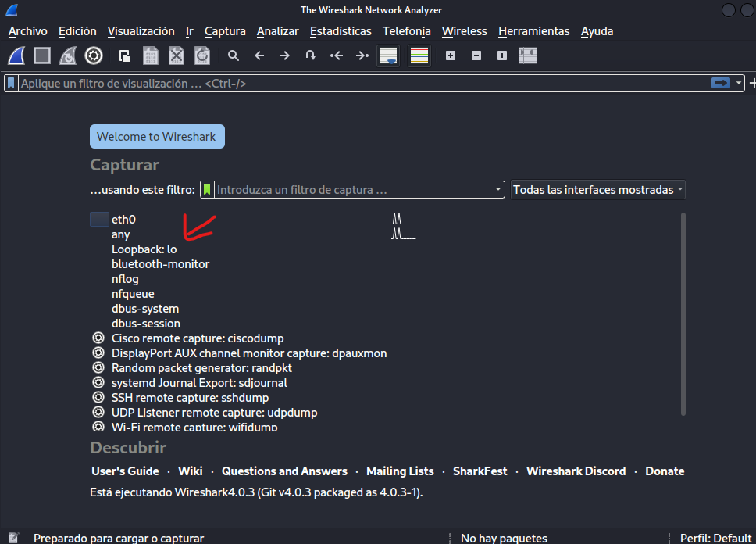Open capture options gear icon in toolbar

point(94,55)
